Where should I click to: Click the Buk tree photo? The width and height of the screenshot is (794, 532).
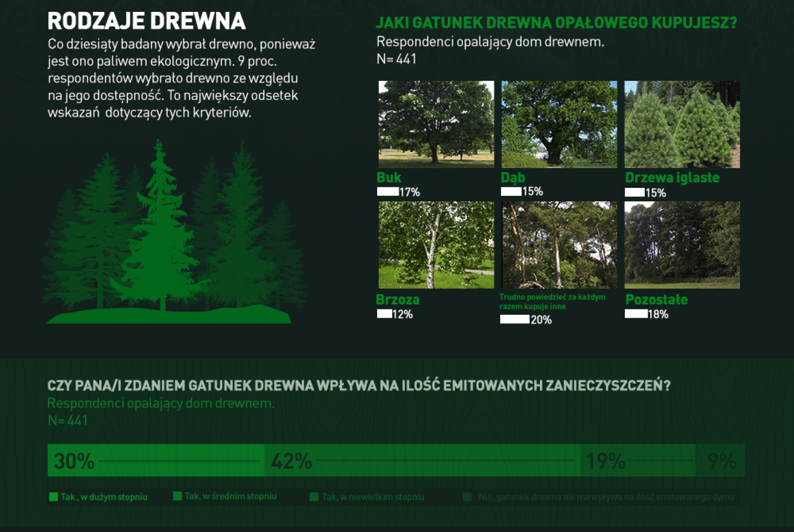436,124
